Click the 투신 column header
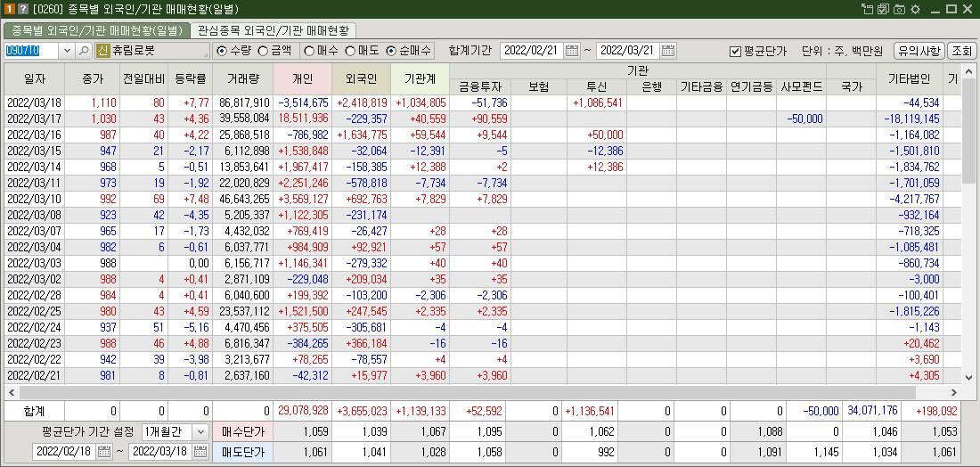The width and height of the screenshot is (980, 467). click(x=597, y=87)
